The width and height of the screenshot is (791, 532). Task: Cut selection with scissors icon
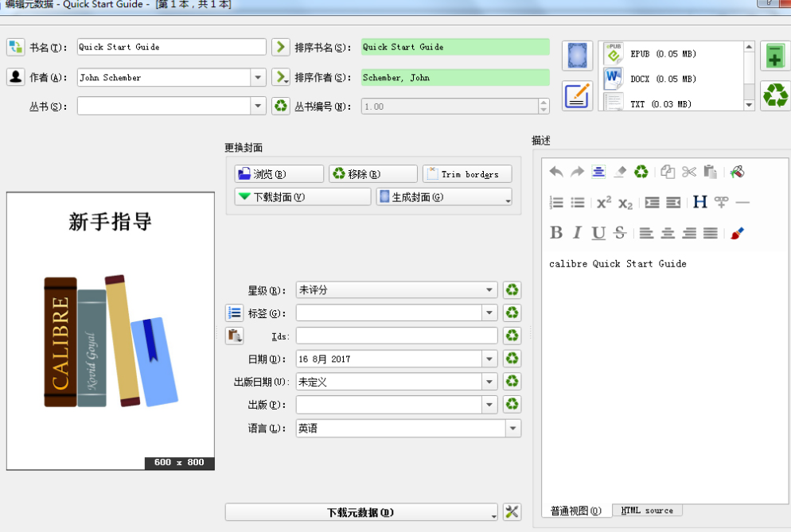(x=688, y=172)
